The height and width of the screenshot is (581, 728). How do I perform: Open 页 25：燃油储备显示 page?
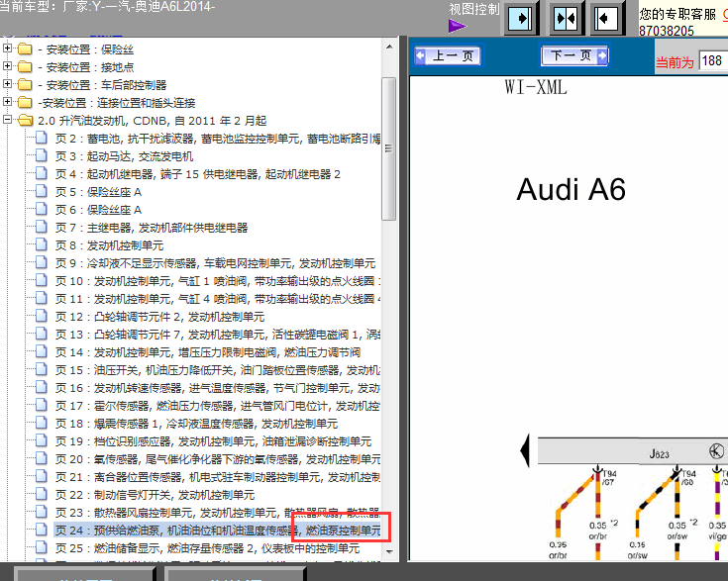click(208, 548)
